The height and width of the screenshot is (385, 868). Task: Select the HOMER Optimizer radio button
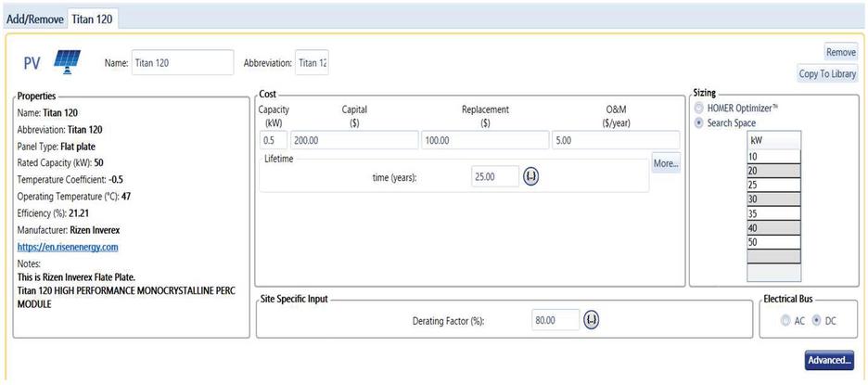pyautogui.click(x=699, y=109)
